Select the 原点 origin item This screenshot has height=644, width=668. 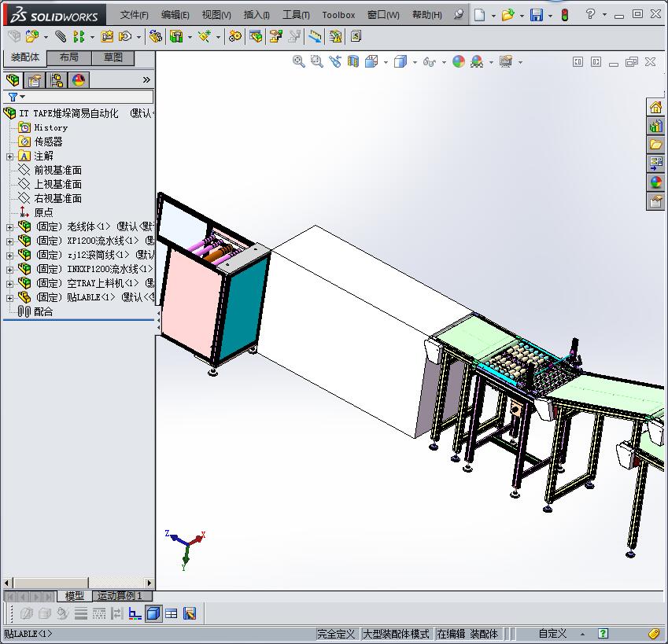point(43,212)
